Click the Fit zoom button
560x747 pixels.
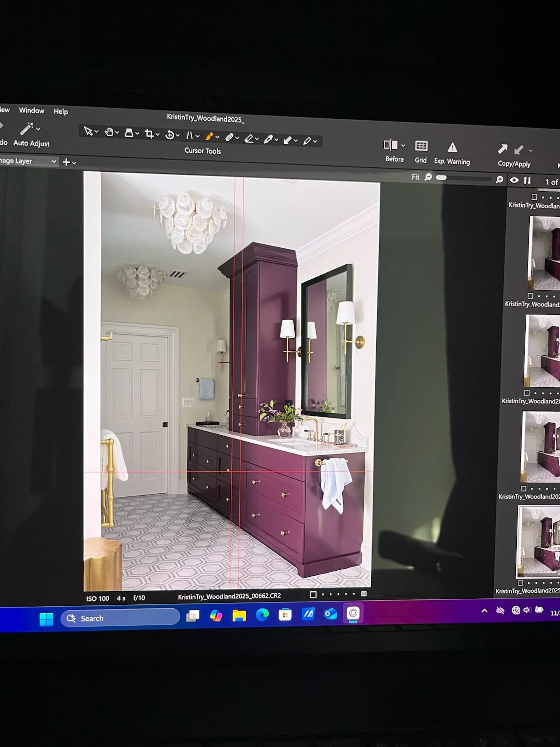click(416, 177)
